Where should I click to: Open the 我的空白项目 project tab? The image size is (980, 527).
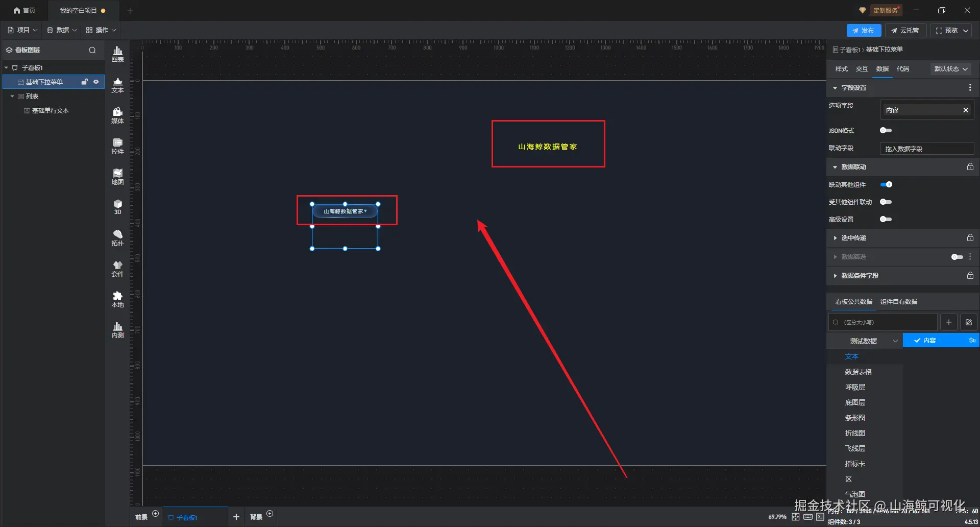coord(83,10)
